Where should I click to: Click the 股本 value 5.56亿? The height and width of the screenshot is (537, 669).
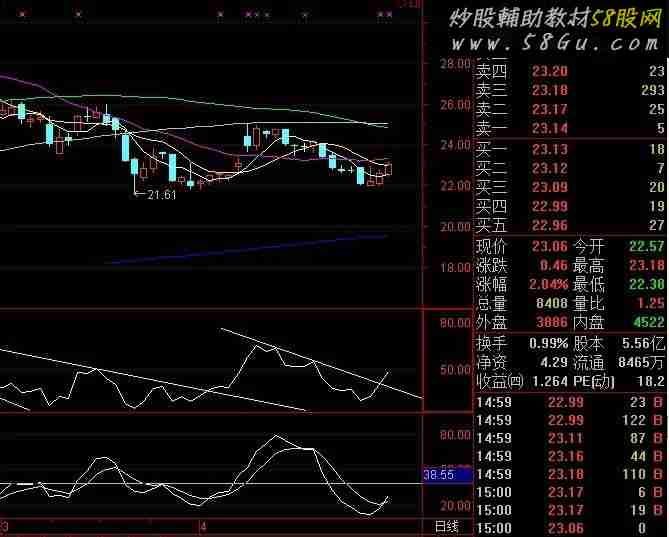[x=643, y=343]
